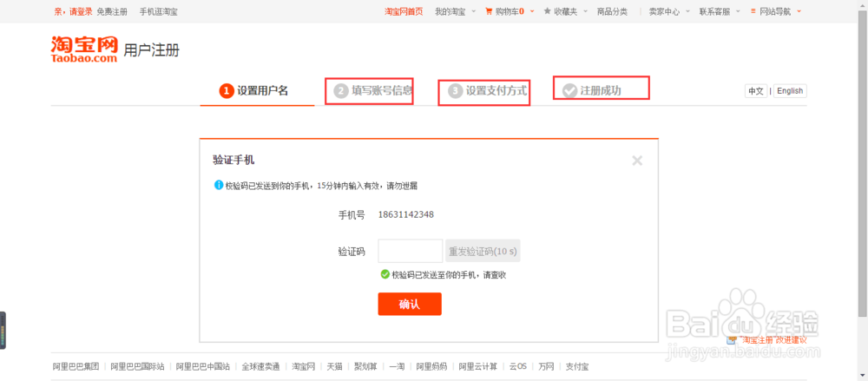Open footer link 聚划算
Image resolution: width=868 pixels, height=381 pixels.
click(x=365, y=366)
